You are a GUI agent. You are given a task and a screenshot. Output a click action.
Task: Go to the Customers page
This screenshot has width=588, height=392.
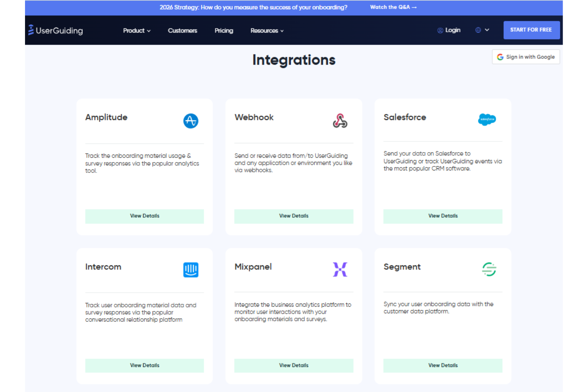[x=182, y=31]
